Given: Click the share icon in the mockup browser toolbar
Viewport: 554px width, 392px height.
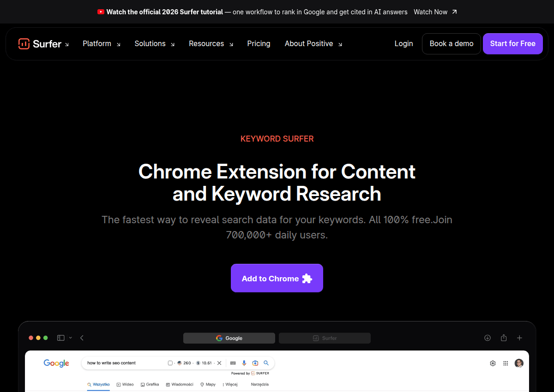Looking at the screenshot, I should click(x=504, y=338).
